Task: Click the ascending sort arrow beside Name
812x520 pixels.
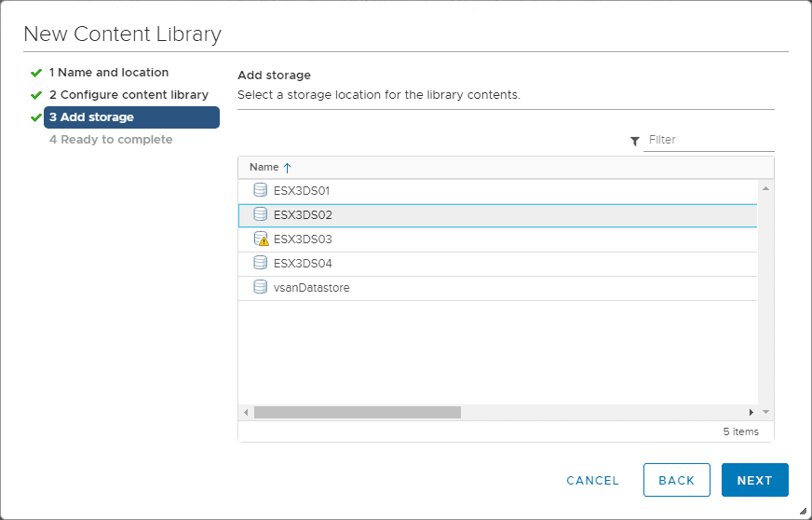Action: [x=288, y=168]
